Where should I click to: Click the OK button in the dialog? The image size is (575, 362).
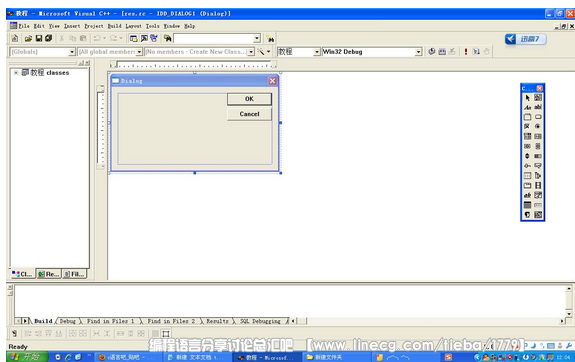pos(249,99)
